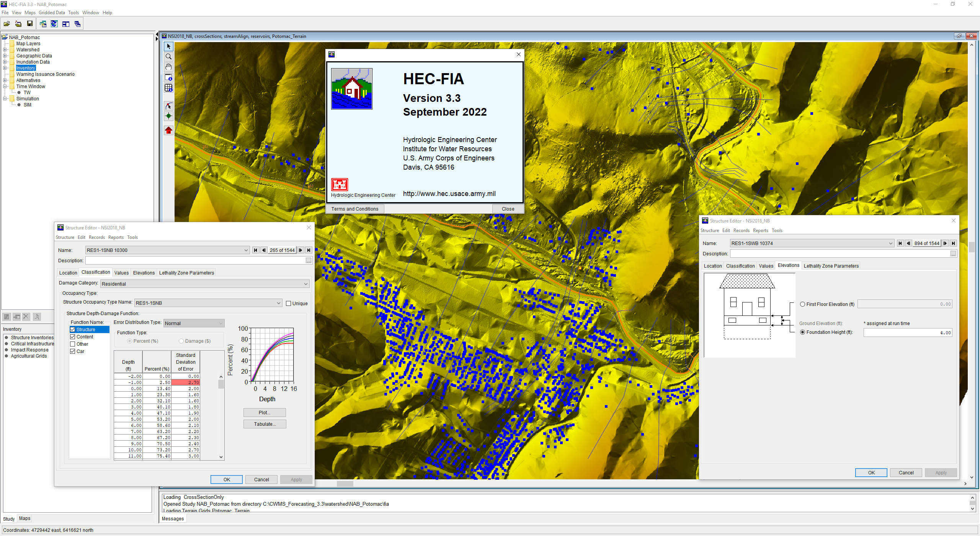
Task: Go to next record in left Structure Editor
Action: pyautogui.click(x=301, y=250)
